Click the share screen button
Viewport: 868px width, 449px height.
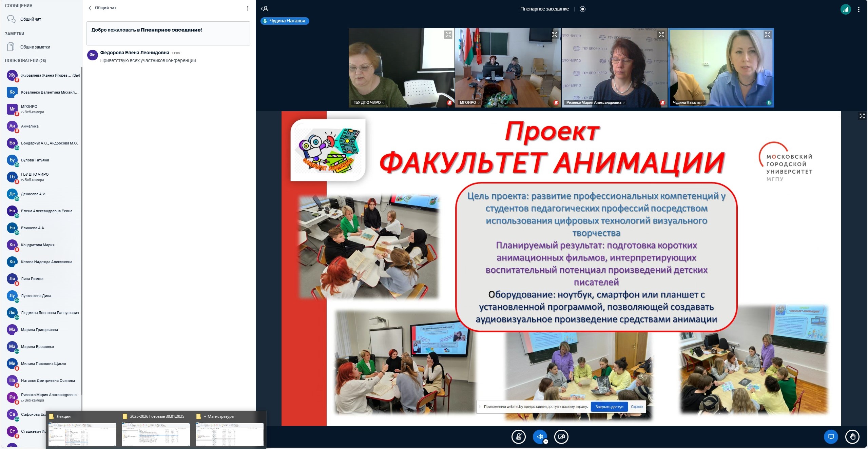(x=831, y=437)
